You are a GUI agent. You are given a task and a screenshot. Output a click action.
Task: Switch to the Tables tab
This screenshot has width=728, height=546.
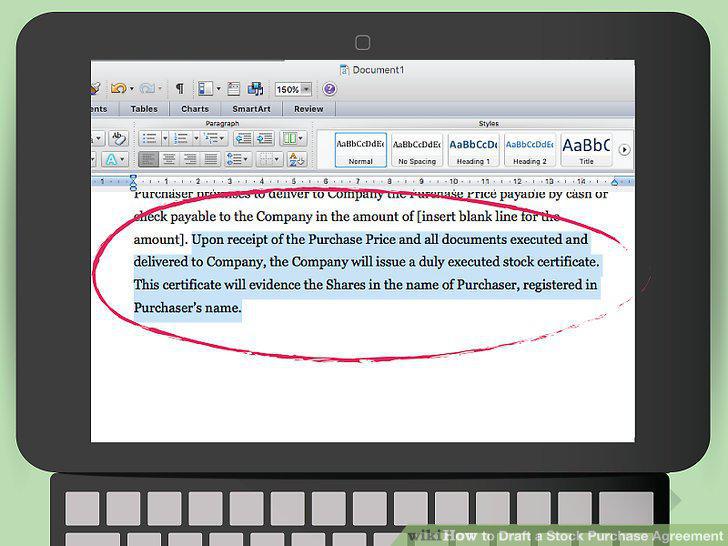coord(144,109)
